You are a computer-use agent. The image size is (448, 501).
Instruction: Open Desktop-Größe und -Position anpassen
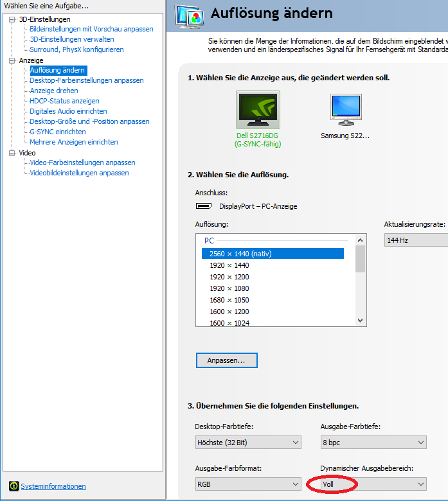[x=89, y=121]
